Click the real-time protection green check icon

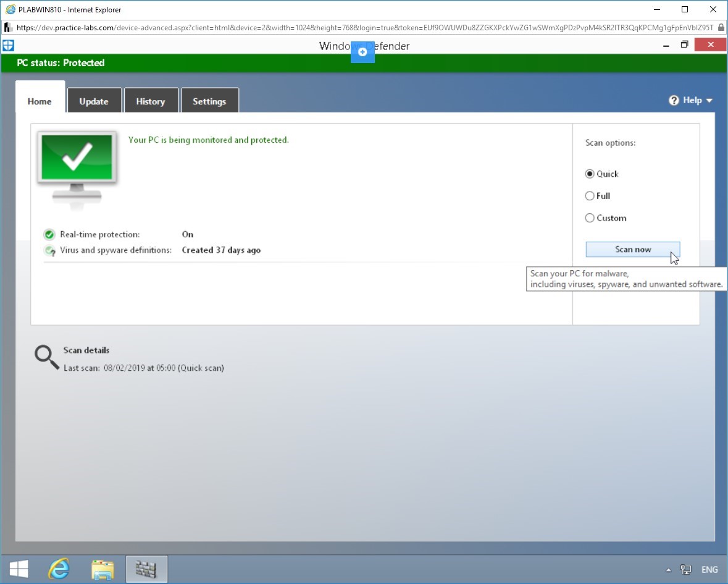click(49, 235)
